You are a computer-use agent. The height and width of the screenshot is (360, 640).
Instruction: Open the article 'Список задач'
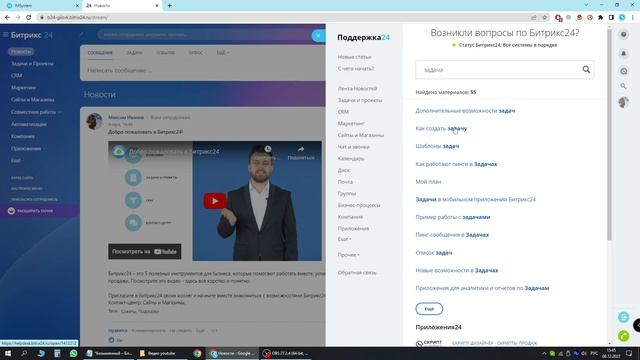click(x=433, y=253)
